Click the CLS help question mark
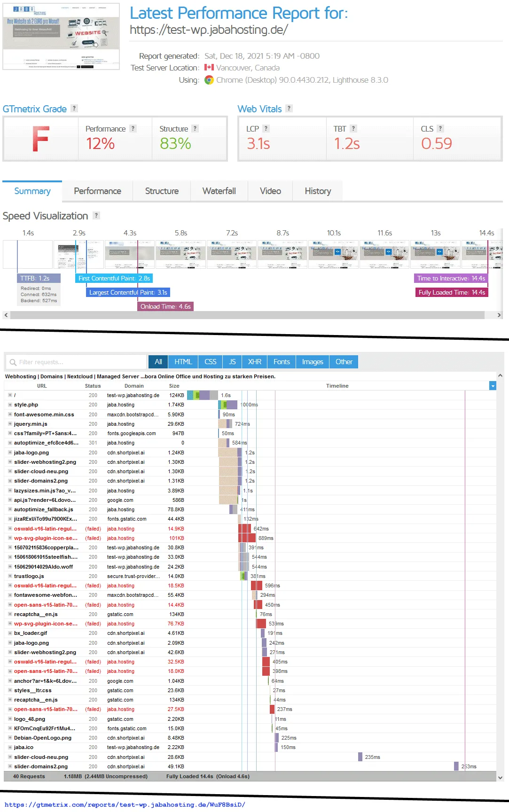 440,128
